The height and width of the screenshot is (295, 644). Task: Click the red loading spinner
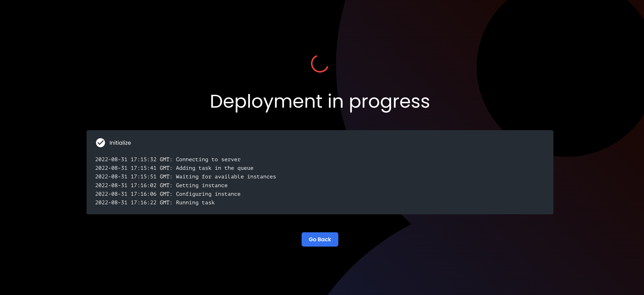(x=320, y=64)
